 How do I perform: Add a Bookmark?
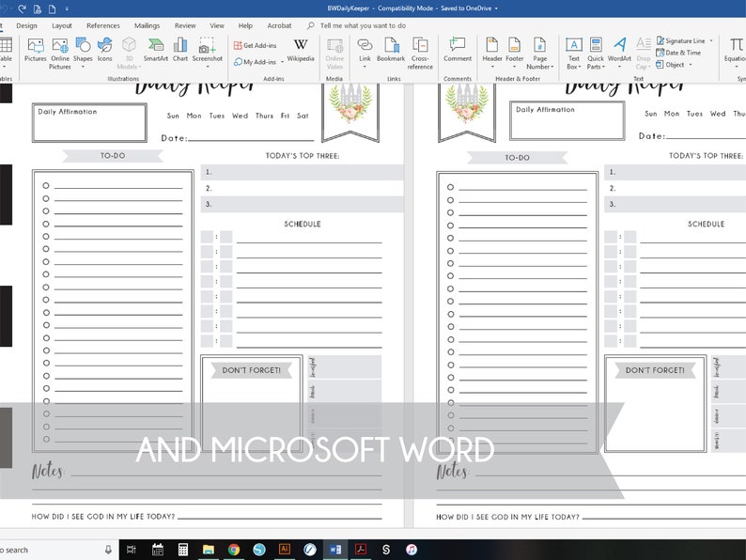tap(391, 50)
